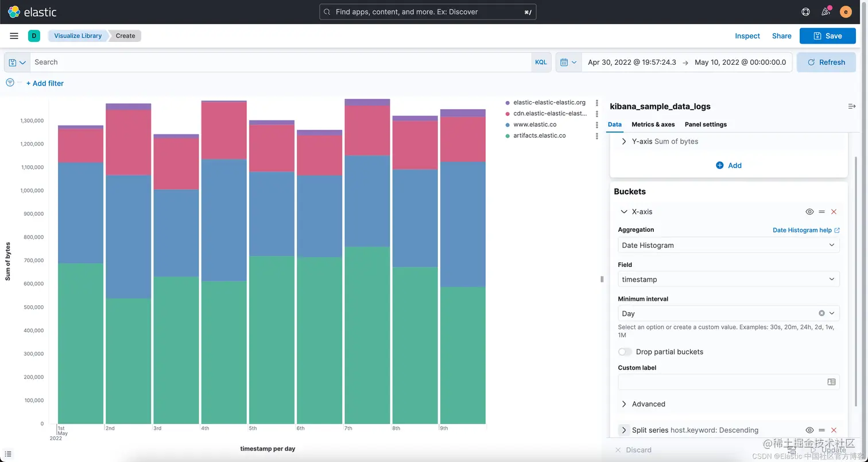Open the orange user avatar menu

point(846,11)
